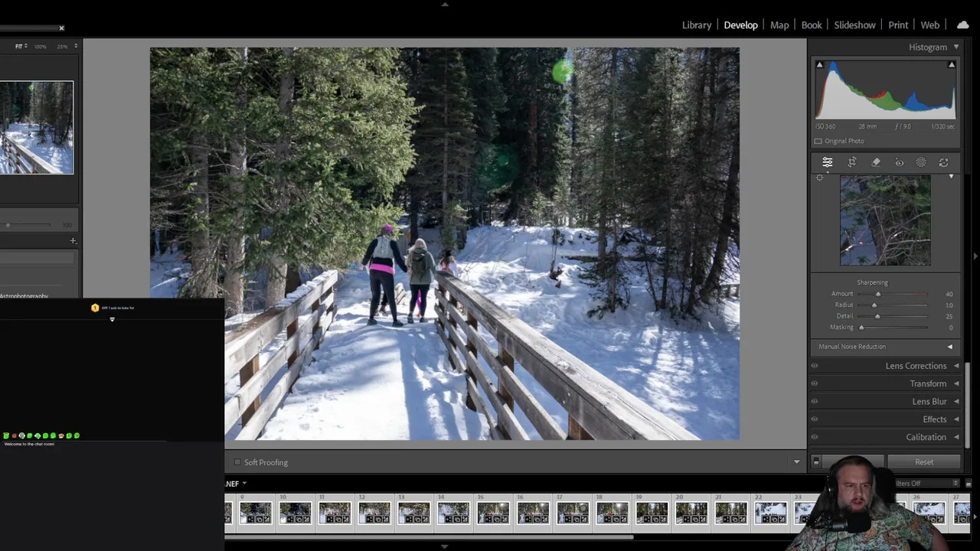Viewport: 980px width, 551px height.
Task: Toggle the shadow clipping indicator in histogram
Action: [819, 65]
